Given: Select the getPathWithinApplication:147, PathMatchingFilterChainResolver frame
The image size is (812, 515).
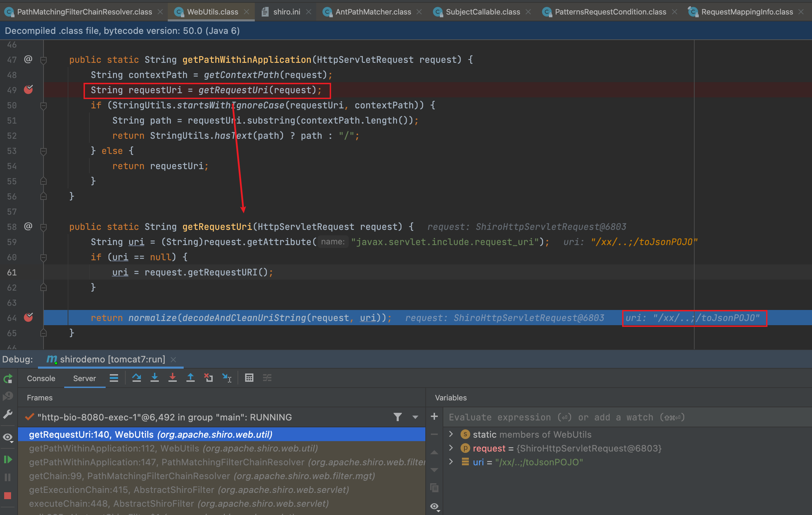Looking at the screenshot, I should click(222, 462).
